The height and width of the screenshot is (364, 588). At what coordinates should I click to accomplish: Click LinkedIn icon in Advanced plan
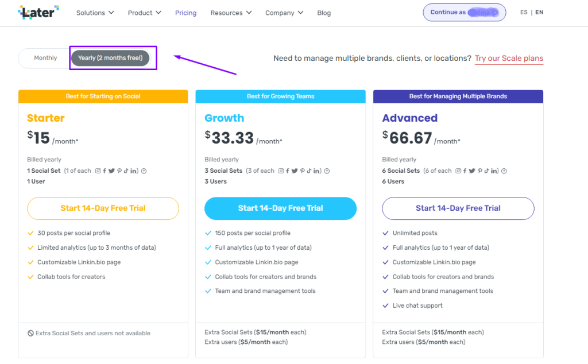(493, 171)
